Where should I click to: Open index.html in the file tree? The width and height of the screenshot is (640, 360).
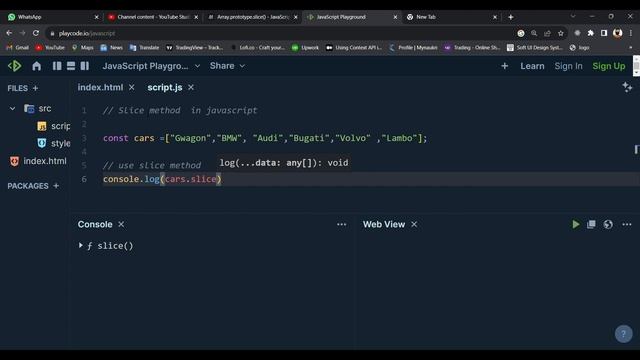point(38,161)
